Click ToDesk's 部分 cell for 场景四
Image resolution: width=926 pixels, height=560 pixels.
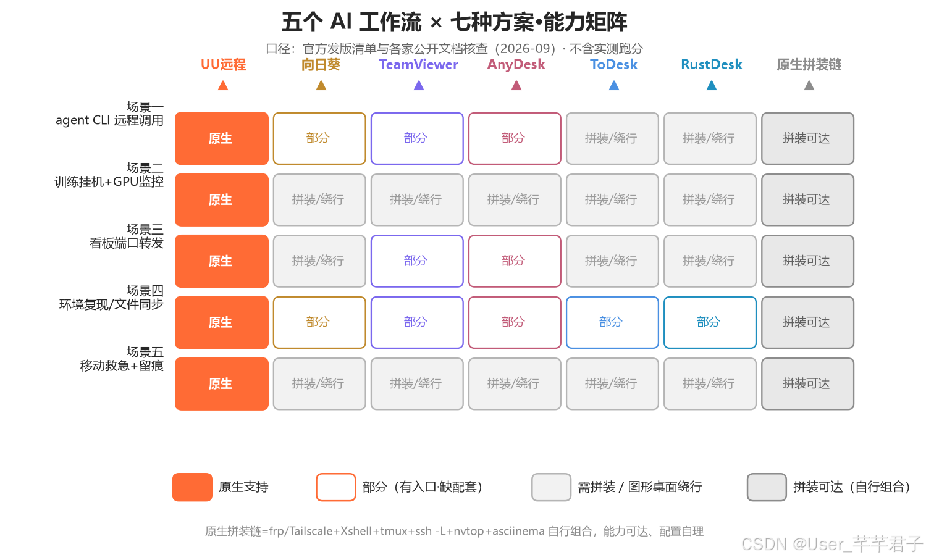612,322
